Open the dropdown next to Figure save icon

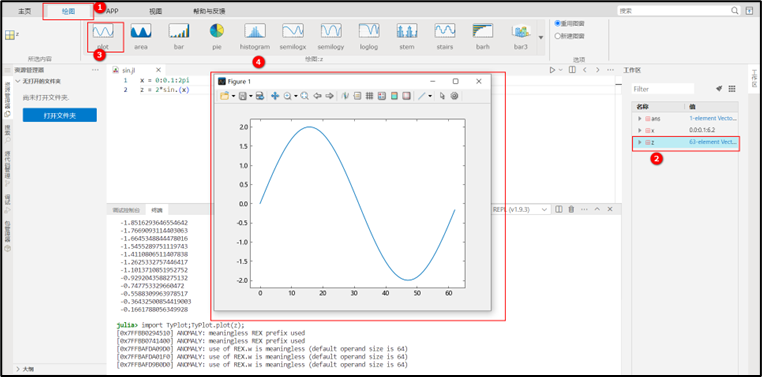[x=251, y=96]
